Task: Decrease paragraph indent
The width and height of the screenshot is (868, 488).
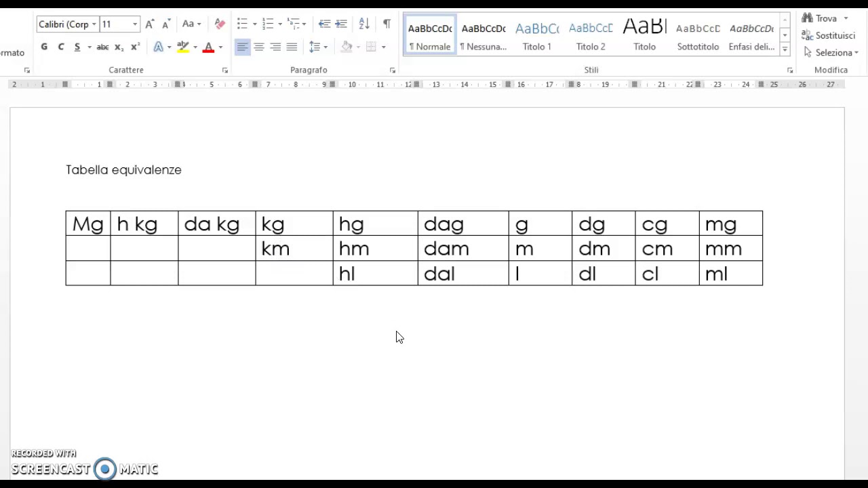Action: [325, 24]
